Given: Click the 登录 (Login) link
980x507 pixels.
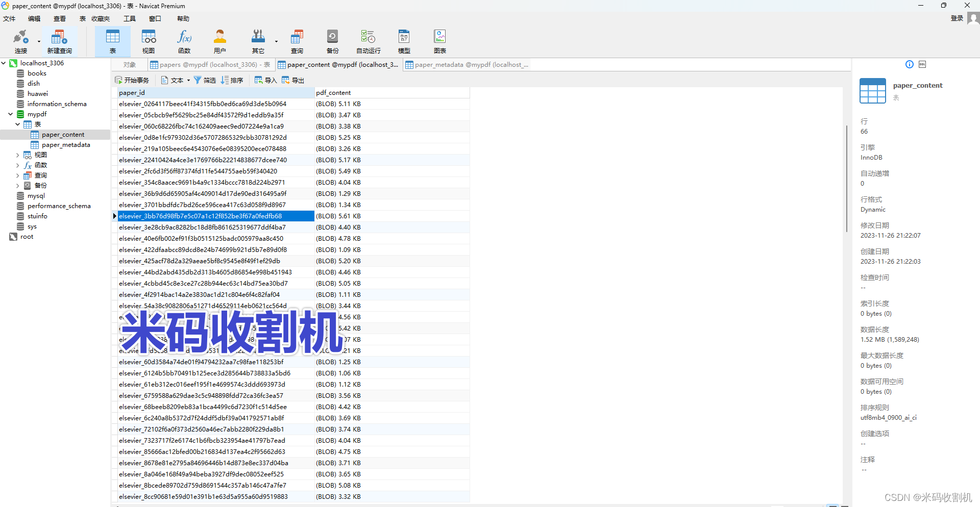Looking at the screenshot, I should 957,18.
